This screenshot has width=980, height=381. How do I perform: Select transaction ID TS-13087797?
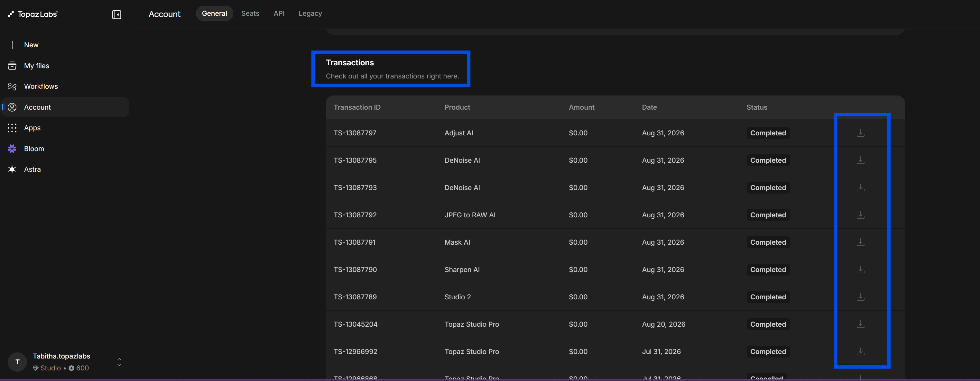tap(355, 133)
